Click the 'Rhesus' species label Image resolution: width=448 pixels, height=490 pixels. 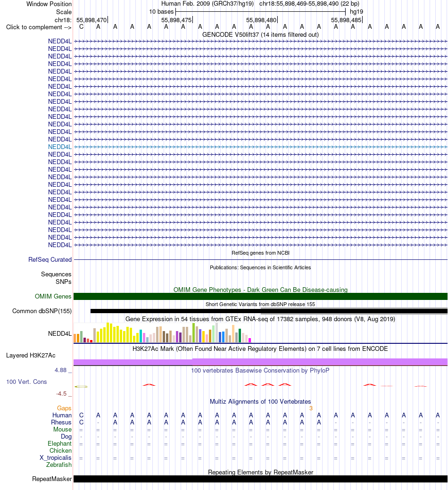tap(61, 423)
